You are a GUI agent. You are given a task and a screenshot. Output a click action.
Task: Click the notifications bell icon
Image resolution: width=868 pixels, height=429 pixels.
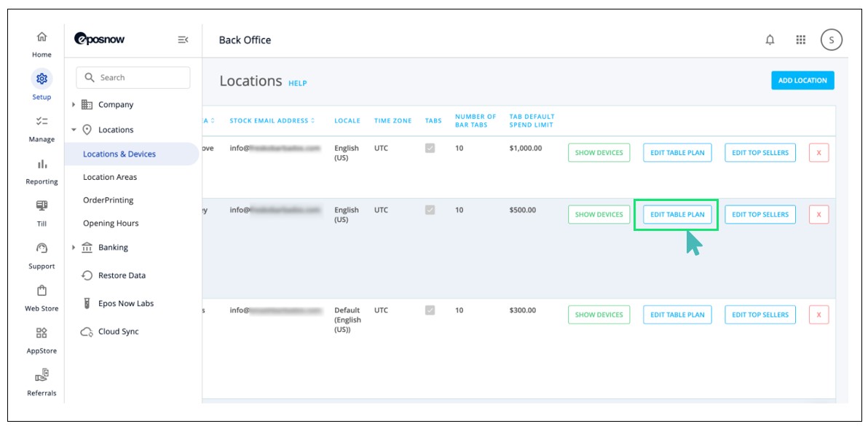(x=770, y=40)
